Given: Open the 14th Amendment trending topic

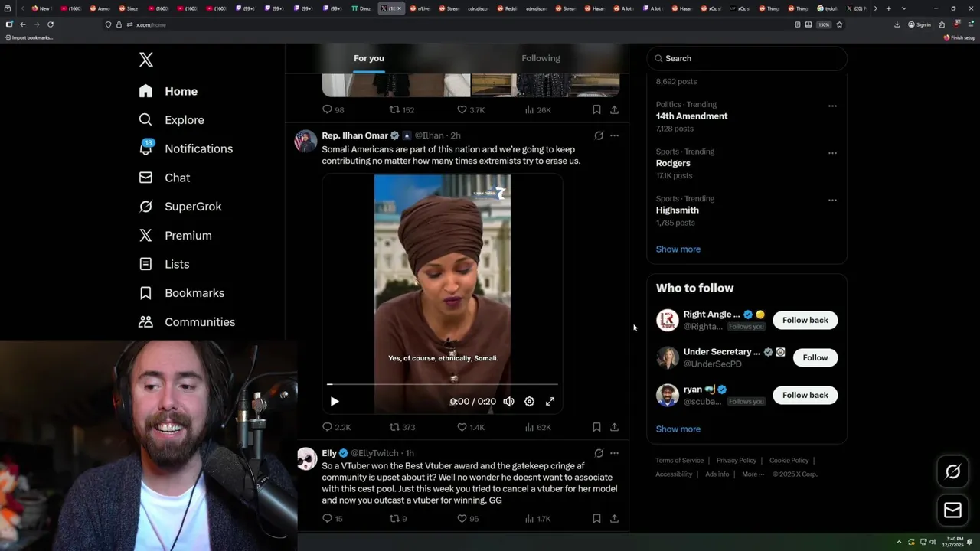Looking at the screenshot, I should click(691, 116).
